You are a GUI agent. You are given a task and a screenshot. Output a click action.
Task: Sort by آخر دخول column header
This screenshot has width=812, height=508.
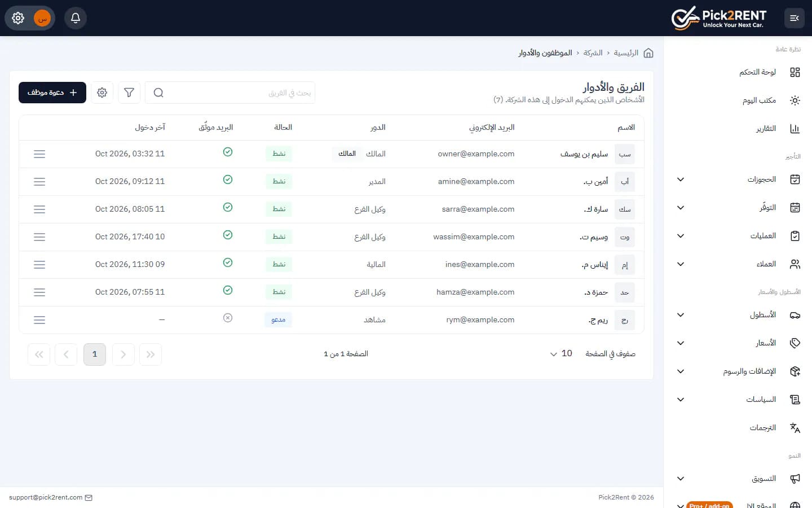(150, 128)
